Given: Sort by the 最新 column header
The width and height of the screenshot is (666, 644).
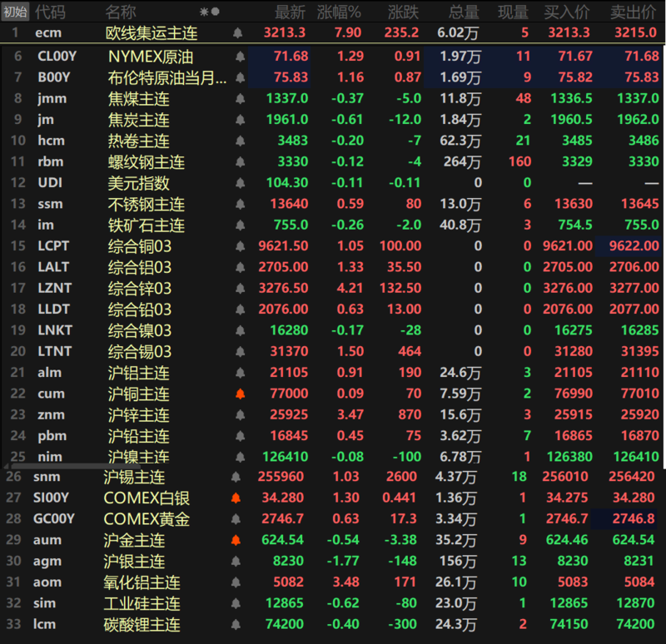Looking at the screenshot, I should [x=290, y=12].
